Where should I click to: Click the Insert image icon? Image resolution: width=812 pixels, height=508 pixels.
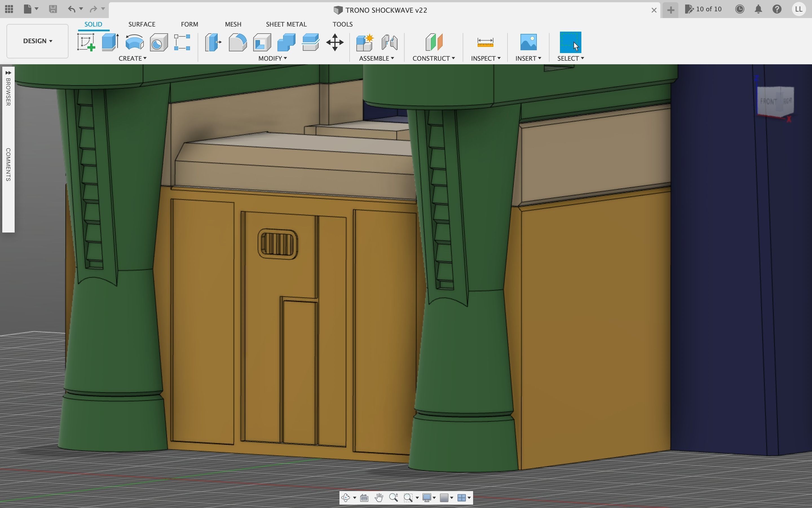pos(528,42)
